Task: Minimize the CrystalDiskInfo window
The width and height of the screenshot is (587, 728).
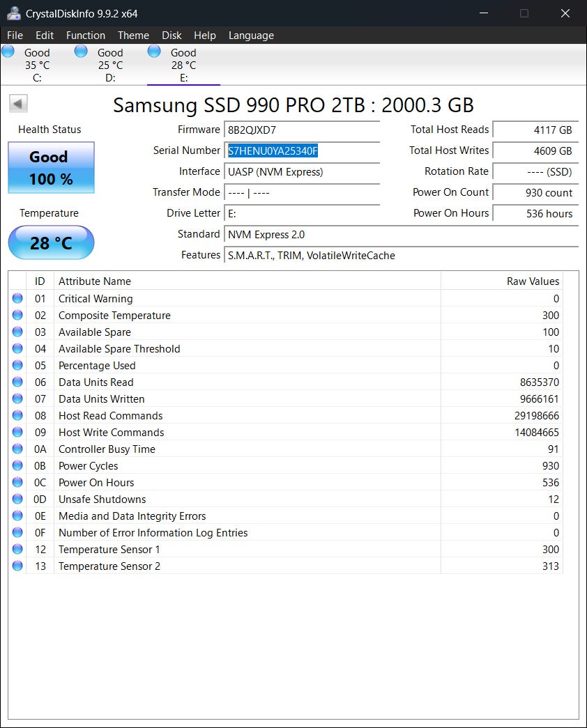Action: (x=484, y=13)
